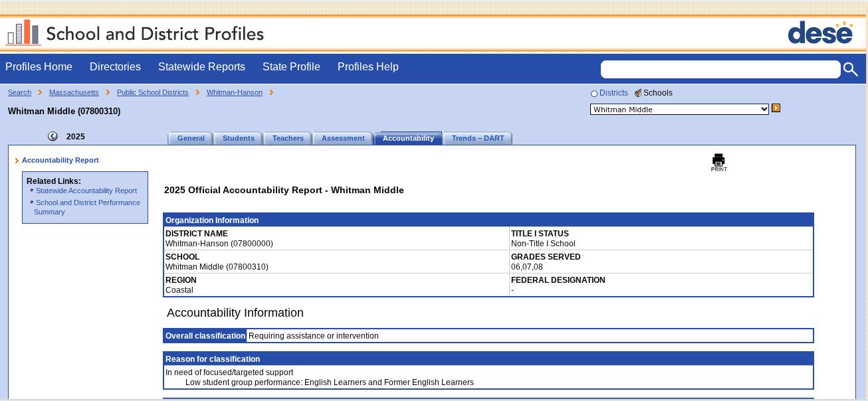Open Profiles Help menu

point(368,67)
